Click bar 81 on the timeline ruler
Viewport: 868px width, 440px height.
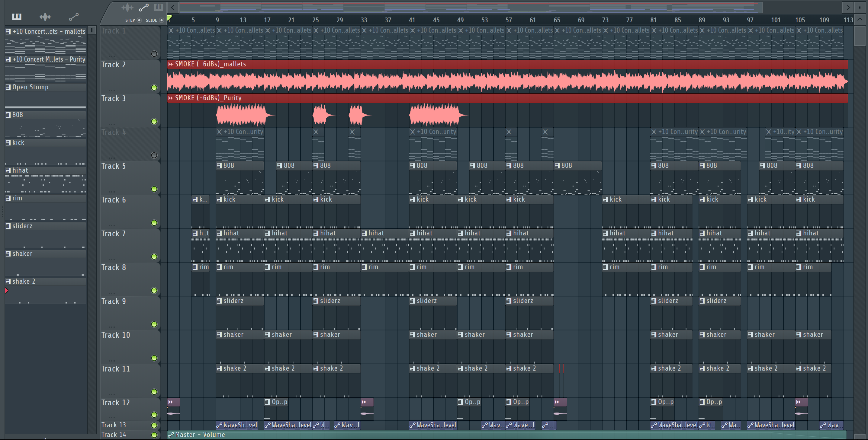pos(653,20)
